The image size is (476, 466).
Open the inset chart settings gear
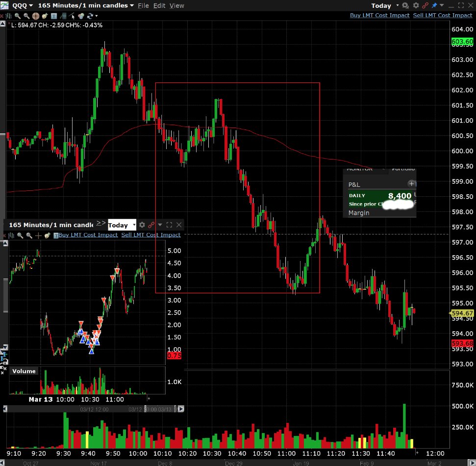coord(142,225)
